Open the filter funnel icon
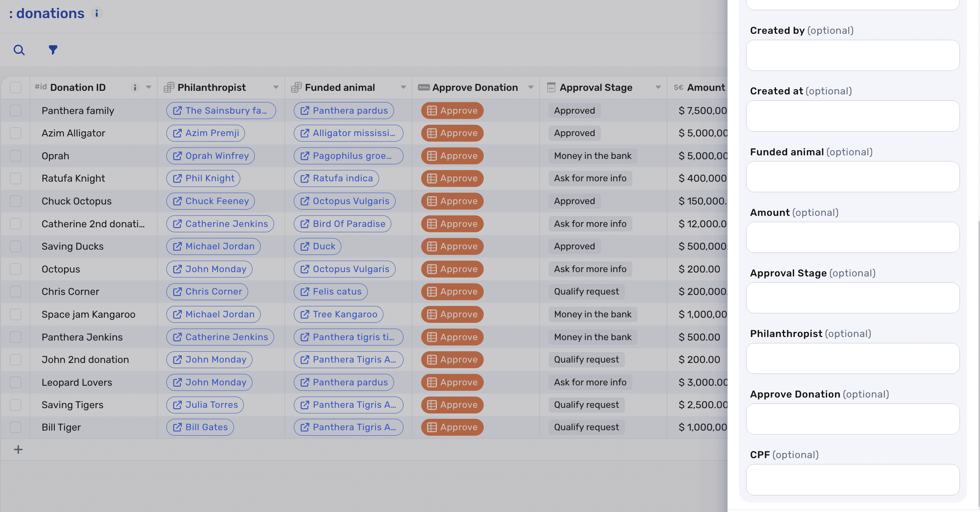Image resolution: width=980 pixels, height=512 pixels. pos(53,50)
